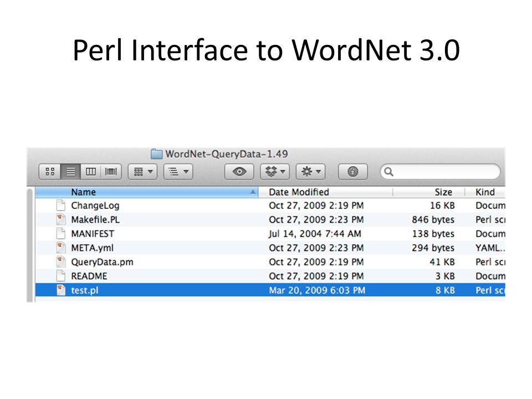
Task: Switch Finder to Cover Flow view
Action: (111, 172)
